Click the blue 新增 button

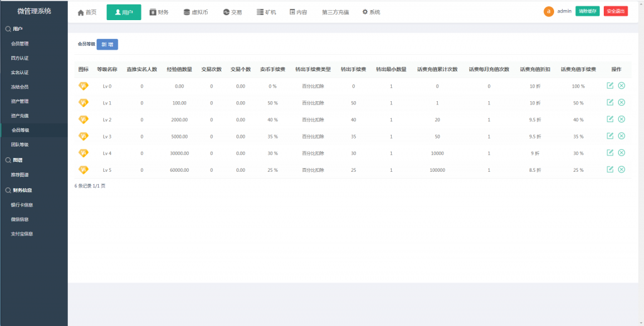[107, 44]
